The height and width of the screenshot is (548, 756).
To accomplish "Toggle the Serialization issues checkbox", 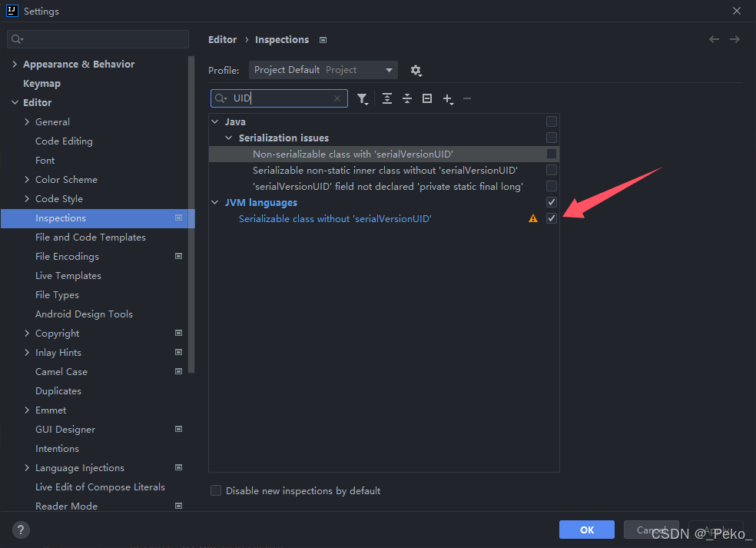I will (x=552, y=138).
